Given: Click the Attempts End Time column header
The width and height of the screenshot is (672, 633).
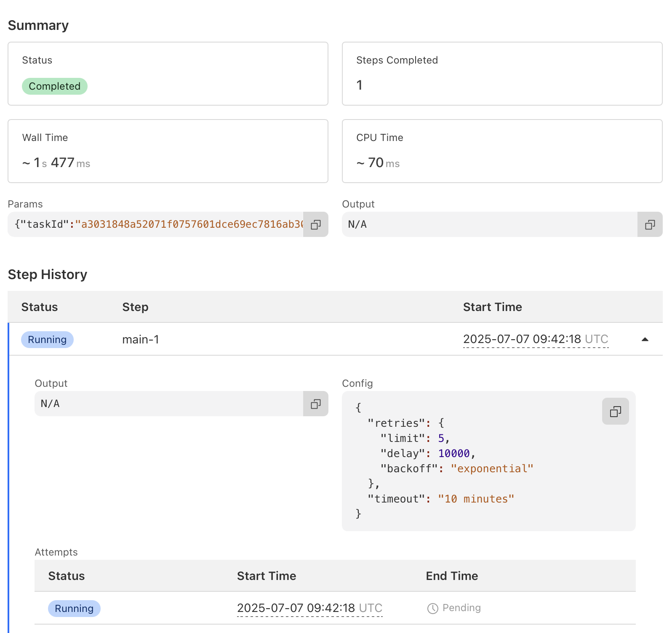Looking at the screenshot, I should click(x=452, y=576).
